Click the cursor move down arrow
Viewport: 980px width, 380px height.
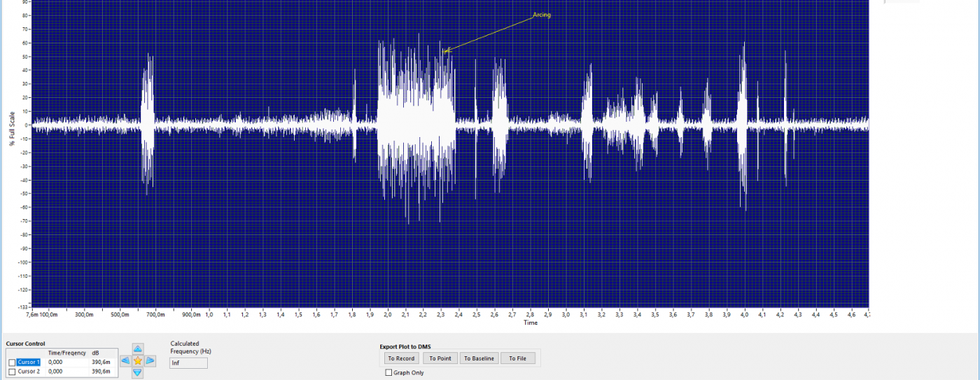point(138,373)
